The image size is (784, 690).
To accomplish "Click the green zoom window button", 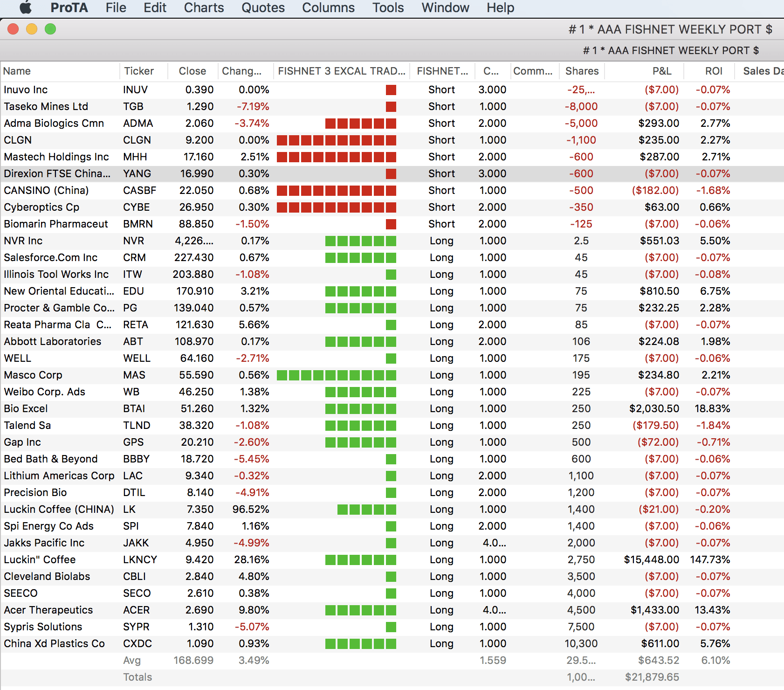I will point(50,29).
